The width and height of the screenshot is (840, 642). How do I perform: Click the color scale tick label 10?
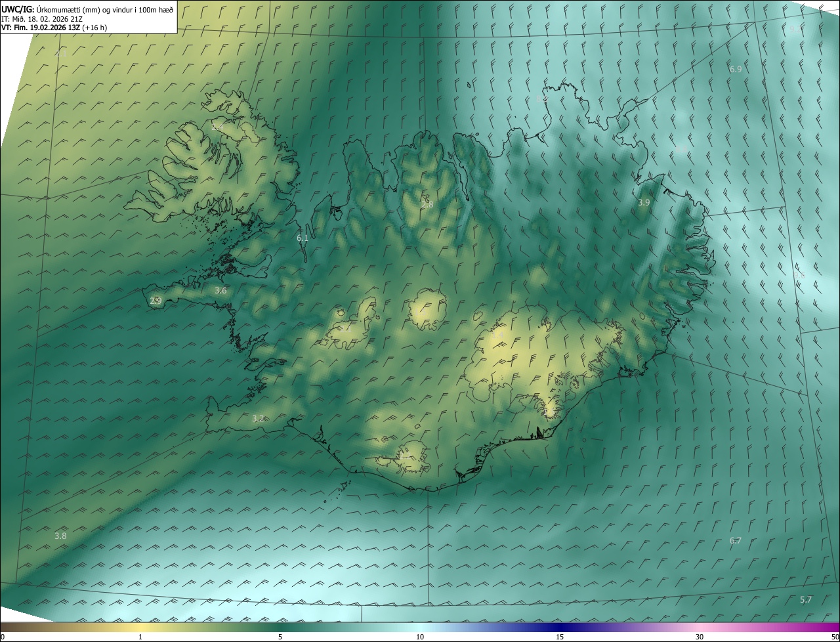tap(420, 637)
